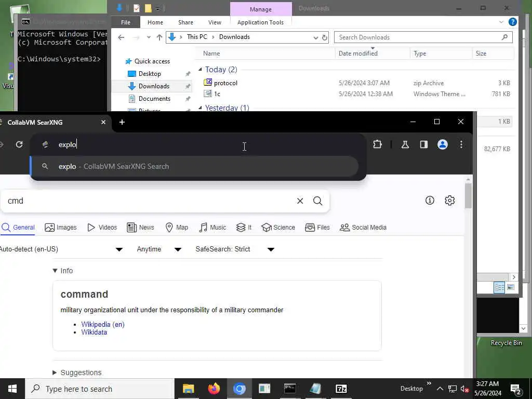The height and width of the screenshot is (399, 532).
Task: Open Windows Start menu
Action: (x=12, y=389)
